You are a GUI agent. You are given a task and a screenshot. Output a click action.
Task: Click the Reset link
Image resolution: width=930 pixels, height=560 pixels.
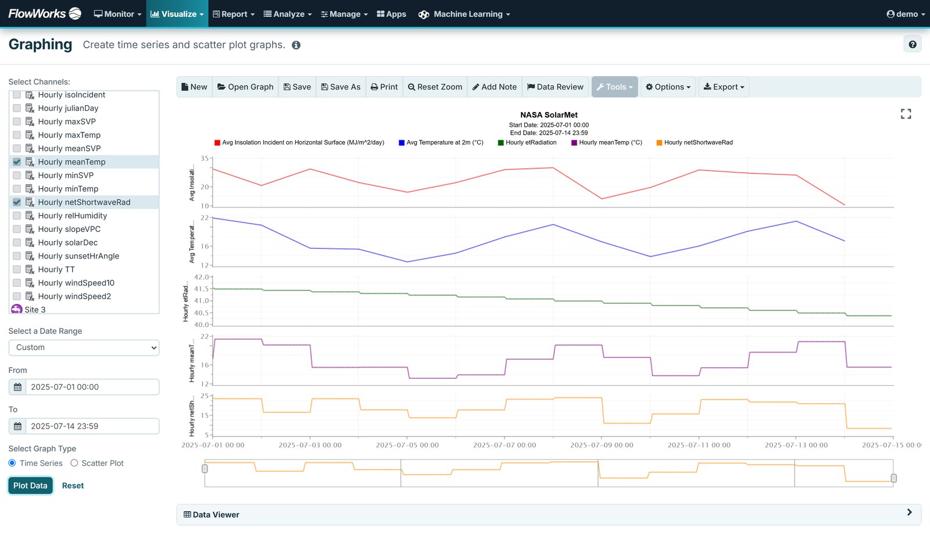click(x=73, y=486)
